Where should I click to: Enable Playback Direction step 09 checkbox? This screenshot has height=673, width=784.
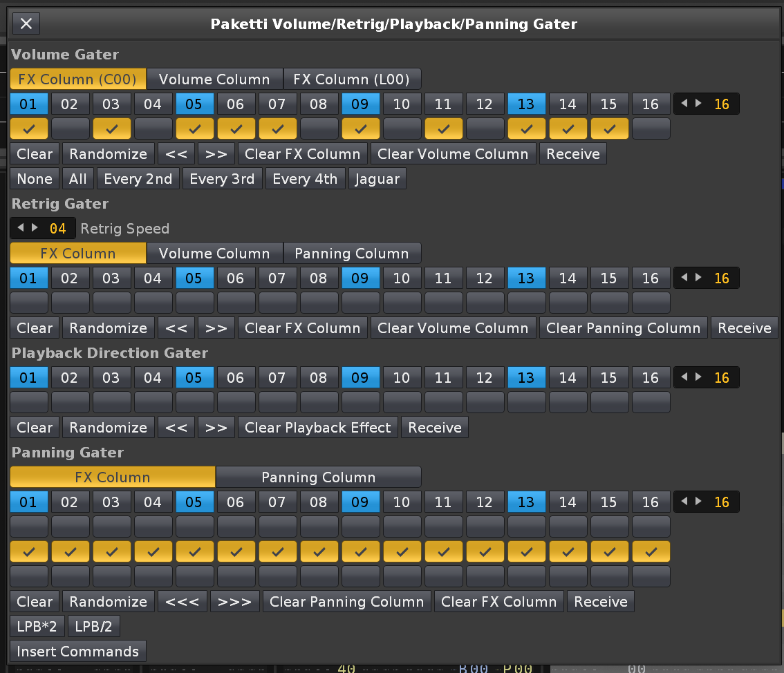[x=360, y=402]
